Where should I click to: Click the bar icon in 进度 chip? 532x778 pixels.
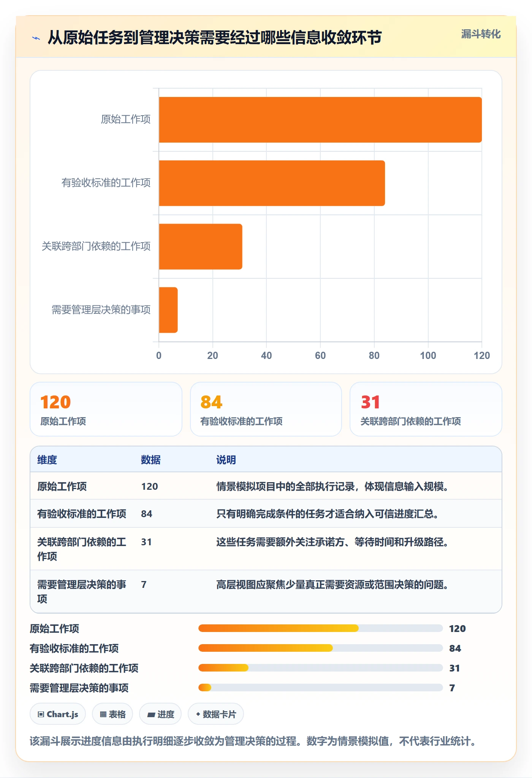(151, 715)
